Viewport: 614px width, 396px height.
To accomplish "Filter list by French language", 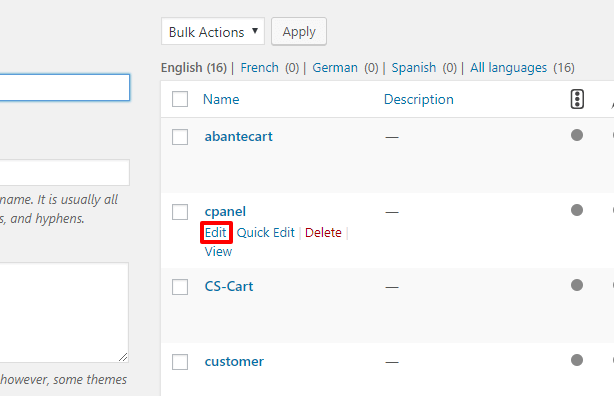I will pos(259,68).
